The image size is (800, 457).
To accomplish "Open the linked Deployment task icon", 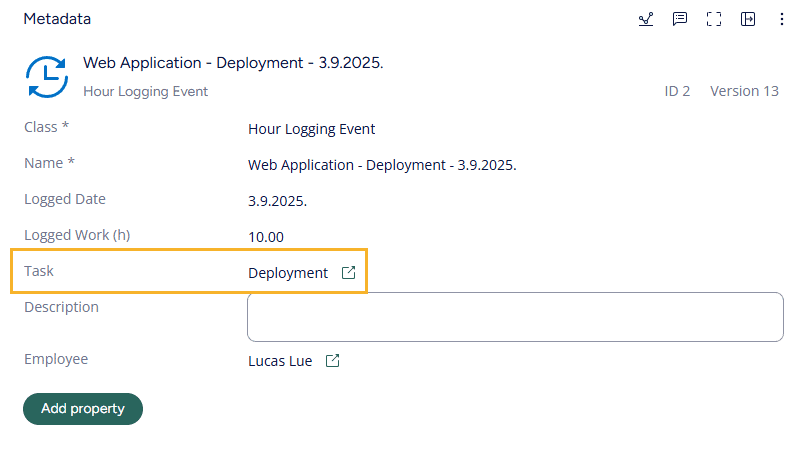I will [x=348, y=273].
